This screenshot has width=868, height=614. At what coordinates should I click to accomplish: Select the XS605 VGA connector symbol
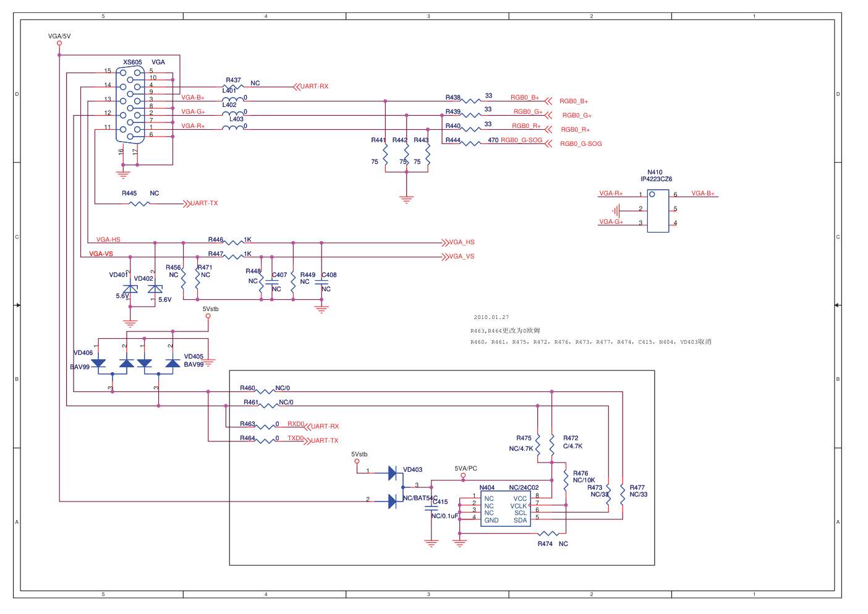[x=130, y=105]
